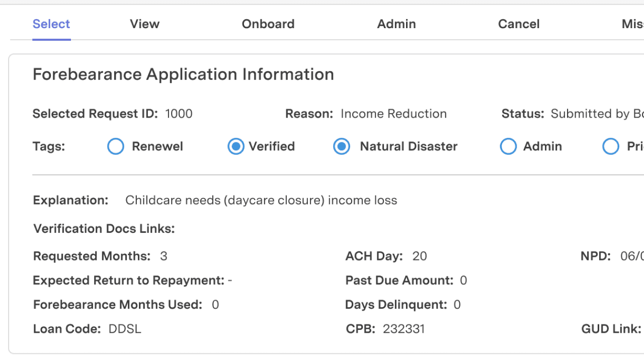The image size is (644, 362).
Task: Click the NPD date value
Action: point(632,256)
